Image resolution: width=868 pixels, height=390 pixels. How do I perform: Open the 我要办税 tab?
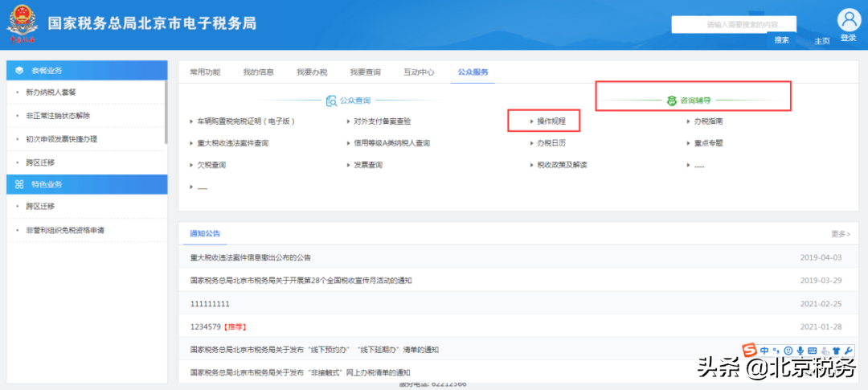[312, 72]
